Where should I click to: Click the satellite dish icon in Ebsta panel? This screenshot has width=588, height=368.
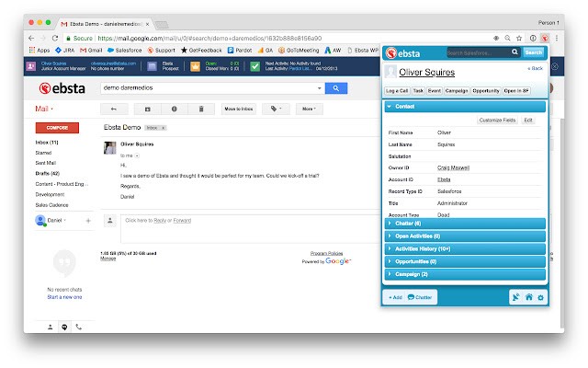[516, 297]
